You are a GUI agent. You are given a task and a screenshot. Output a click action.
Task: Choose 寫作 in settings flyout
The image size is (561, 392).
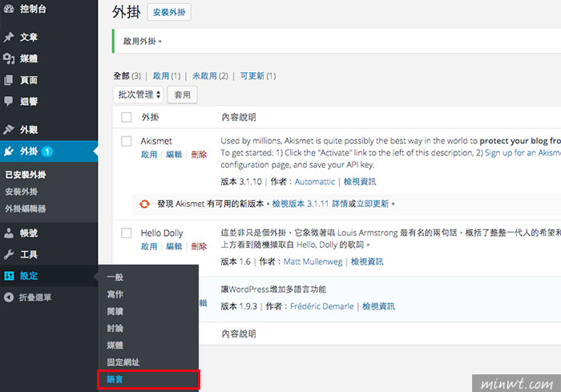pyautogui.click(x=115, y=294)
